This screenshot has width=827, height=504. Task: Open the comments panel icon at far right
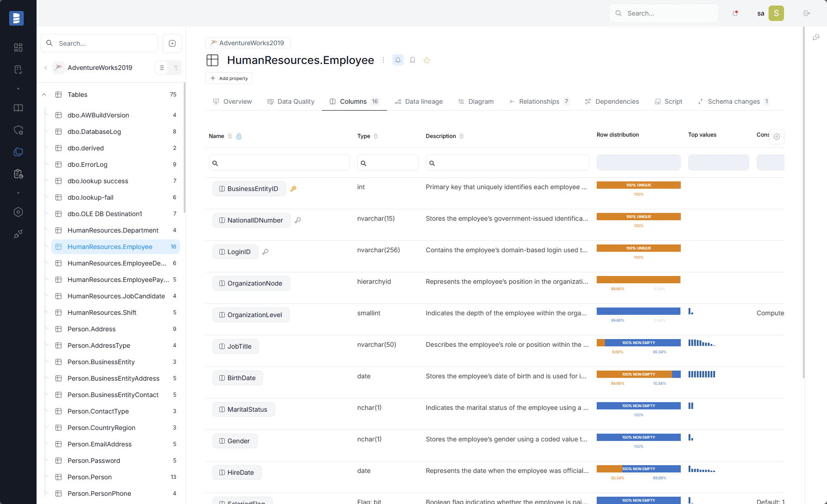click(x=816, y=37)
